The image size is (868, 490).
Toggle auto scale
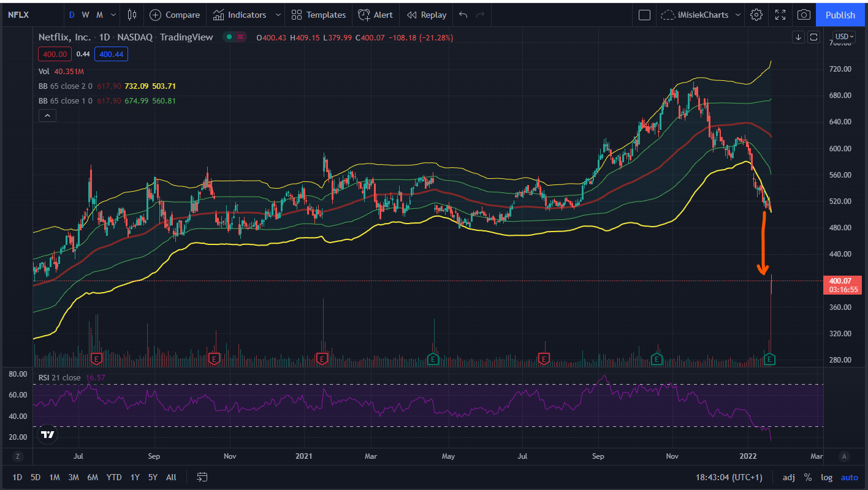click(x=849, y=477)
